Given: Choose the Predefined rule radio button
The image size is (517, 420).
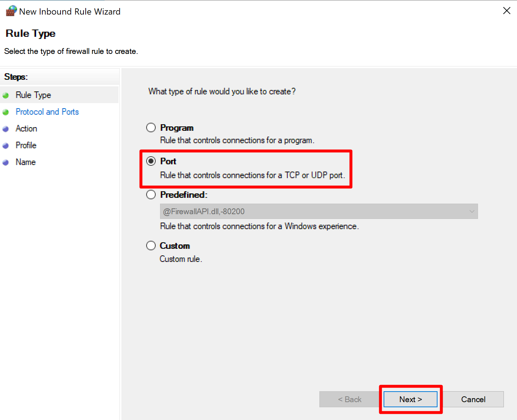Looking at the screenshot, I should tap(151, 195).
